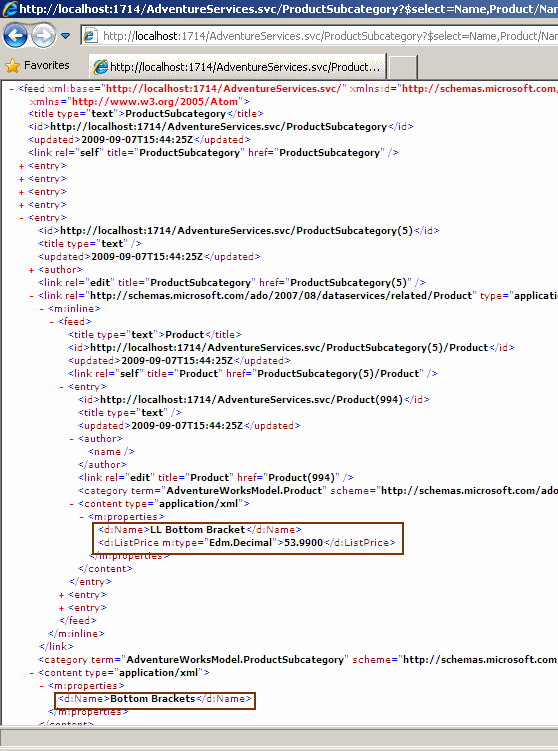
Task: Expand the last collapsed entry before closing feed
Action: point(61,608)
